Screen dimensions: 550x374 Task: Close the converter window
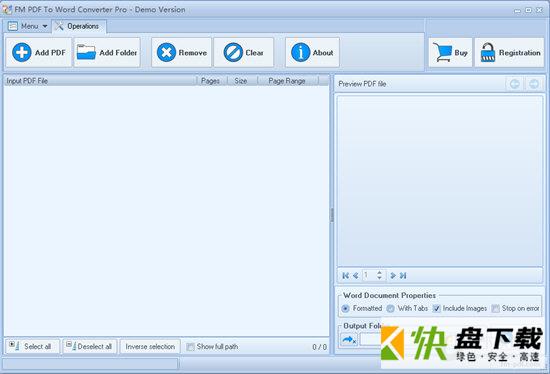(539, 11)
